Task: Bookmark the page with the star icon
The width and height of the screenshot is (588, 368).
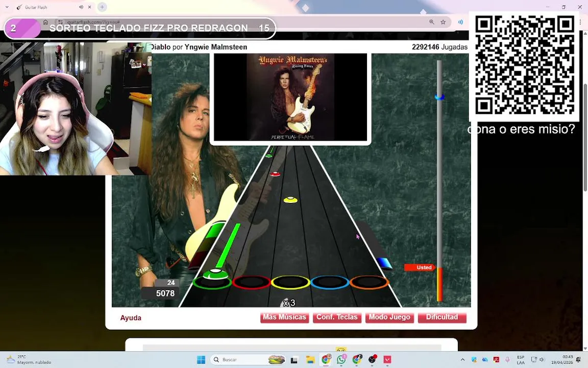Action: point(443,22)
